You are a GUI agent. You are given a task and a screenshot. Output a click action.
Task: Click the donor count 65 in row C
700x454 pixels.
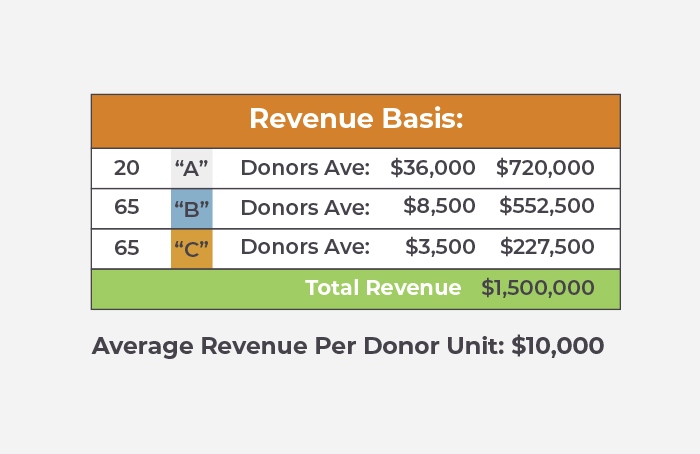pos(127,248)
